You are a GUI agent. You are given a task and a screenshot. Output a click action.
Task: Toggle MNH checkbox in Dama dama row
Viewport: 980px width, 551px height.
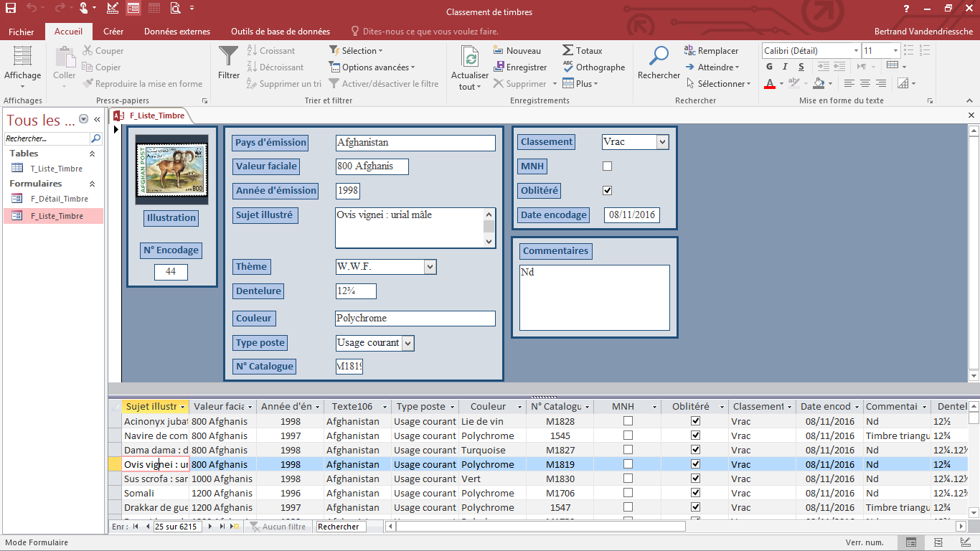click(628, 450)
